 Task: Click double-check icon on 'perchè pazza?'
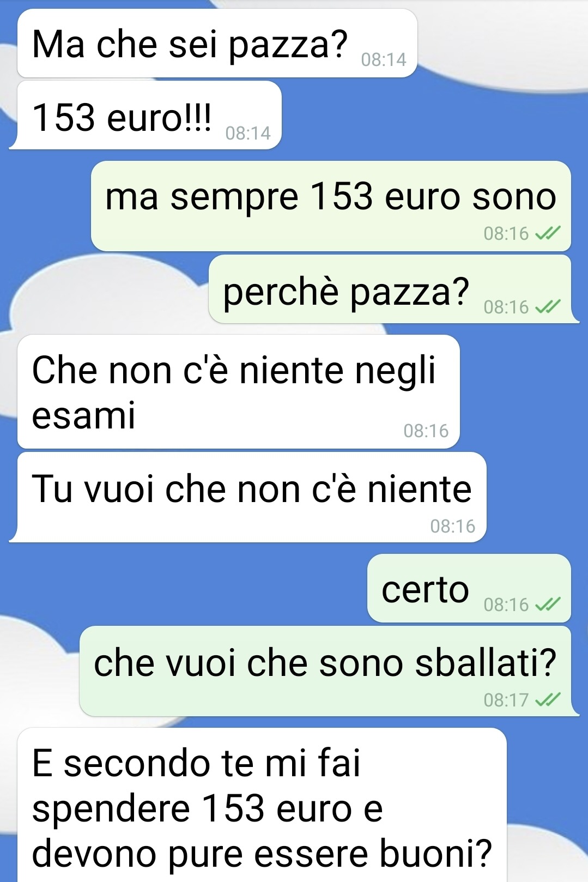click(548, 307)
